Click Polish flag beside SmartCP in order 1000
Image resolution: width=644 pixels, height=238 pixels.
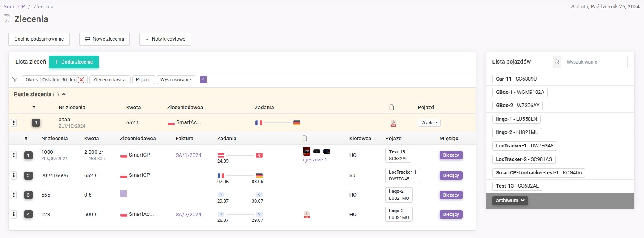(124, 155)
